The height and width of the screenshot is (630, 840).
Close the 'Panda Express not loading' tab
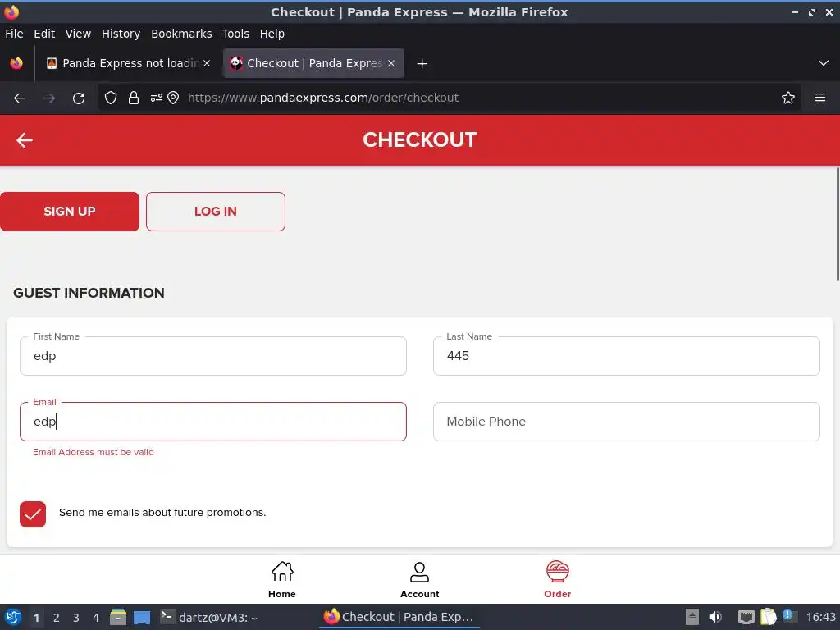coord(207,63)
